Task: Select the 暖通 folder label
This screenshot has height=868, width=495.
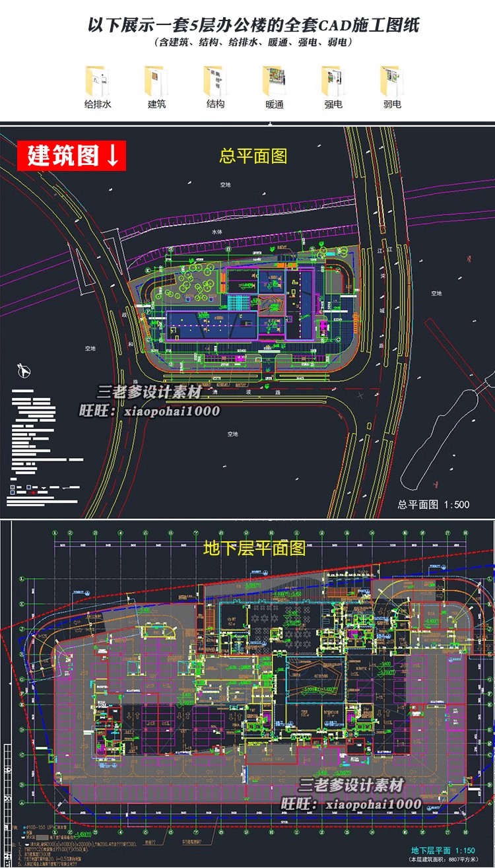Action: click(x=275, y=104)
